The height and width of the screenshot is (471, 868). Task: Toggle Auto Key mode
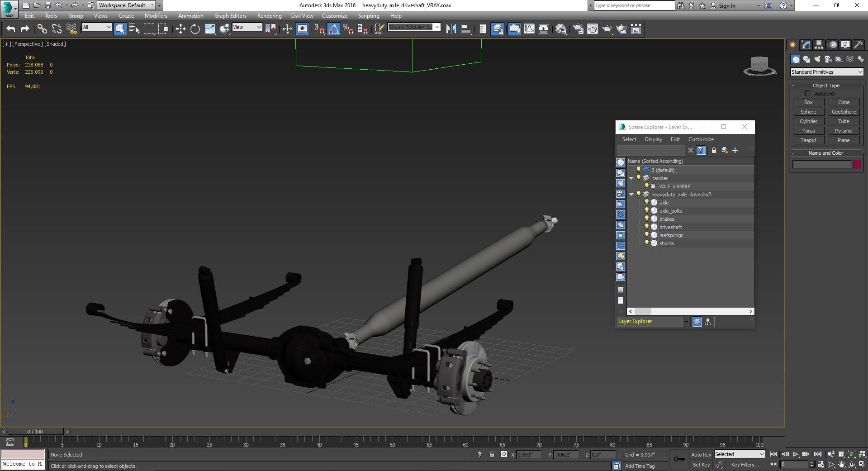coord(701,454)
